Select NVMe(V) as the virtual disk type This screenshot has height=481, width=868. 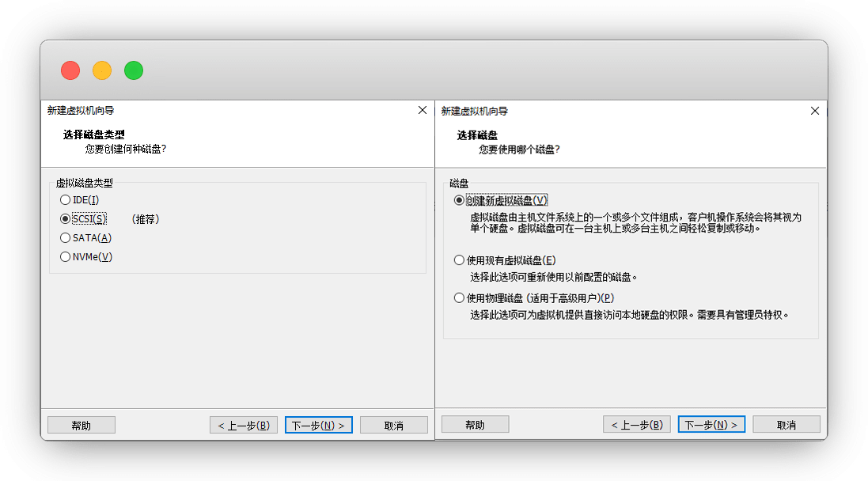(x=66, y=257)
